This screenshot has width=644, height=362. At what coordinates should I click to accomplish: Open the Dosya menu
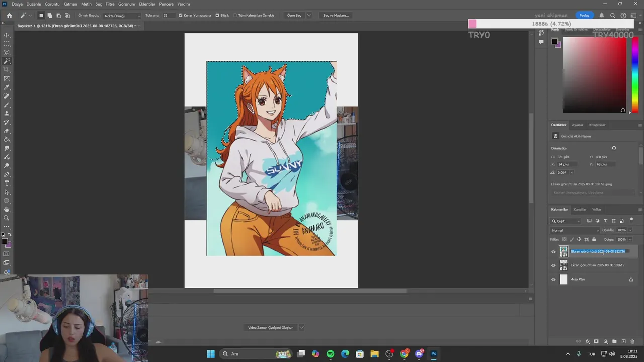[x=17, y=4]
